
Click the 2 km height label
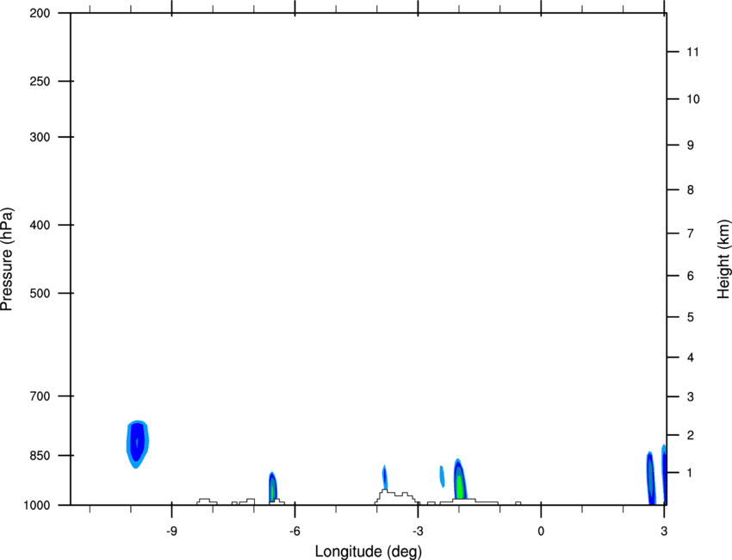pos(690,435)
